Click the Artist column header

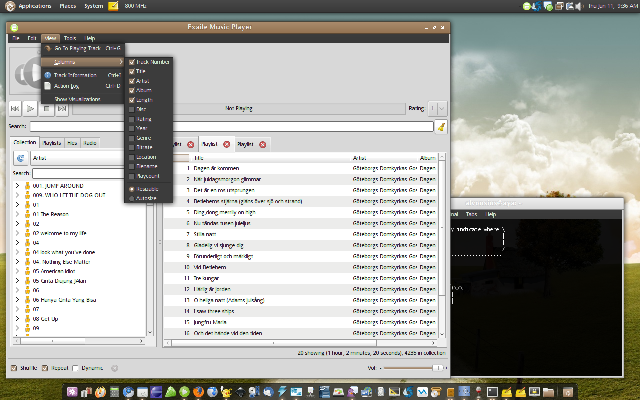(384, 158)
